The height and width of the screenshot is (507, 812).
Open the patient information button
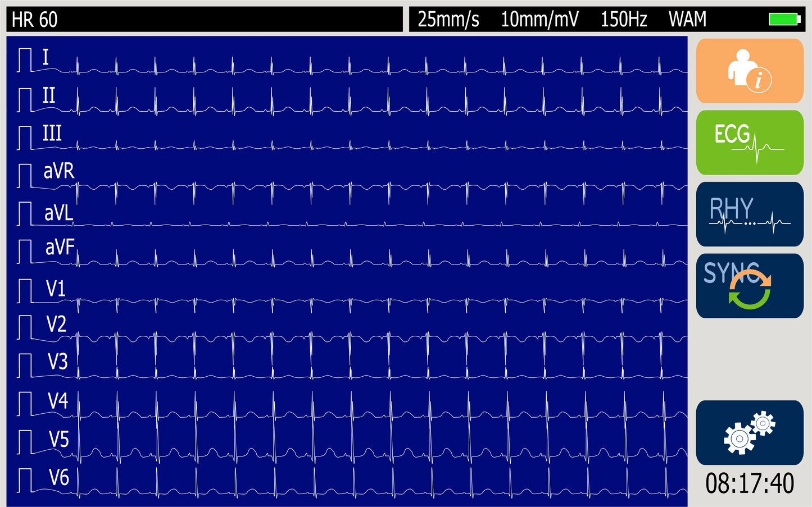[749, 71]
